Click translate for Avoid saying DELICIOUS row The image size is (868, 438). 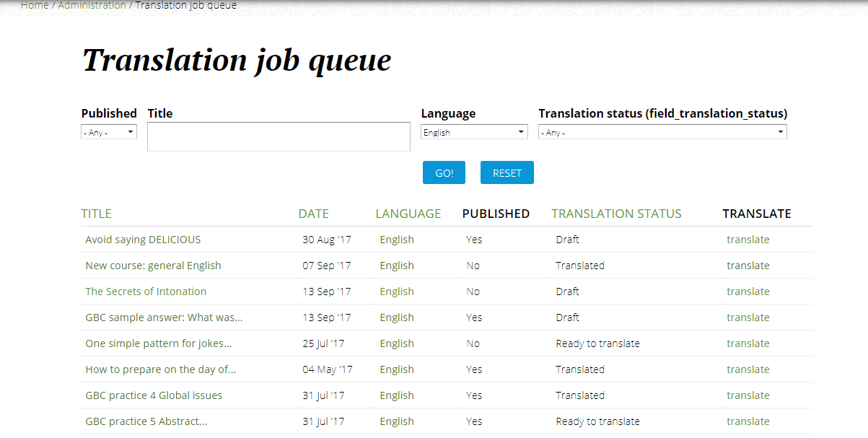(x=748, y=240)
